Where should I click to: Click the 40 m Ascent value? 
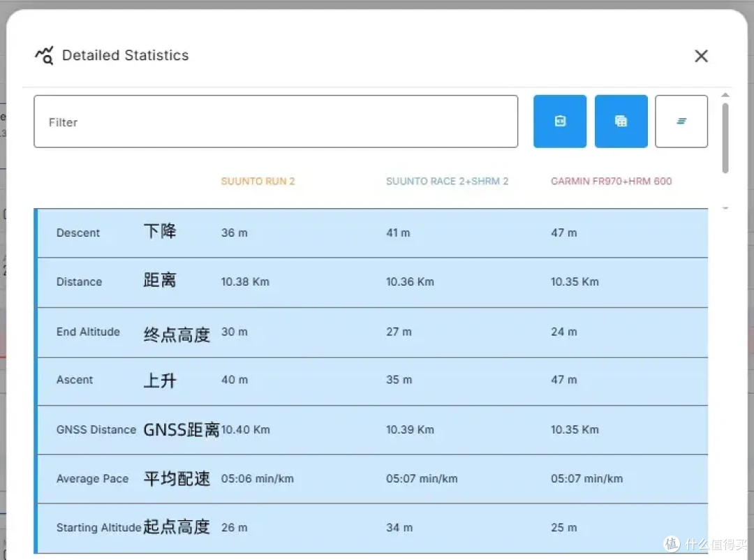[x=235, y=380]
